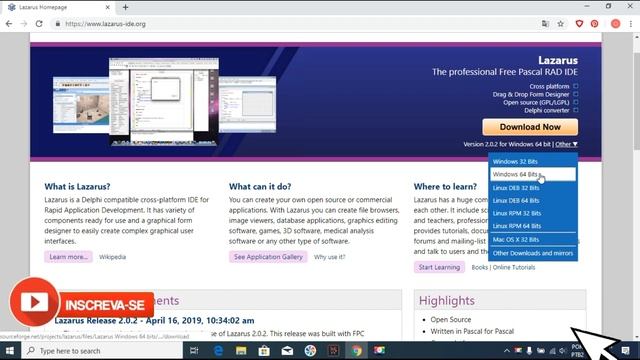Click the Pinterest extension icon
The image size is (640, 360).
tap(594, 24)
